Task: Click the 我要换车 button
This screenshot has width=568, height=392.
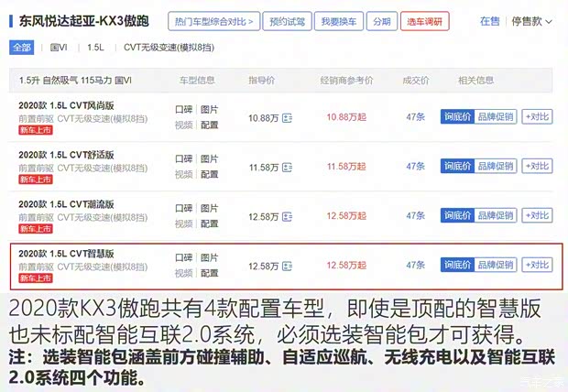Action: [339, 21]
